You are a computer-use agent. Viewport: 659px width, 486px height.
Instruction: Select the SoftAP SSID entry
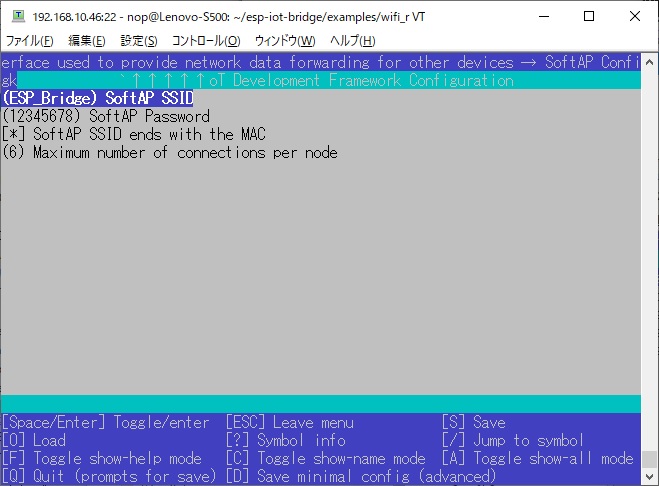(x=98, y=98)
